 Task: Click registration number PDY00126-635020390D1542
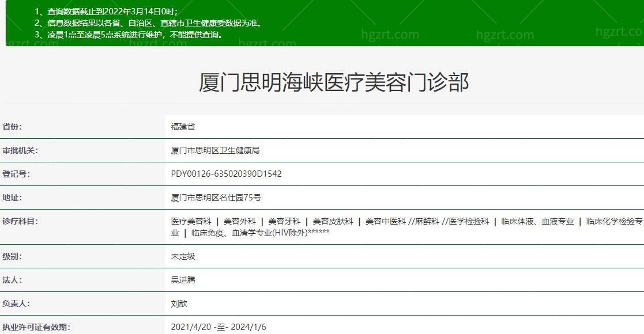coord(227,174)
